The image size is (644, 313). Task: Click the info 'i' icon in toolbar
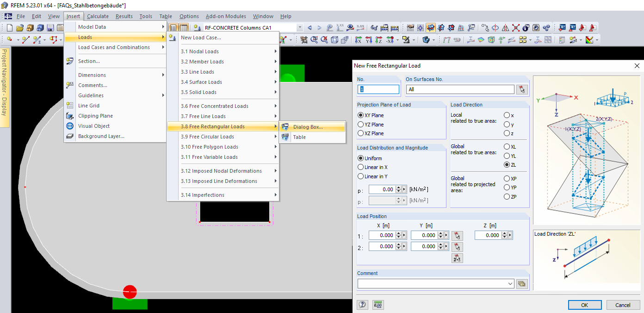click(526, 28)
